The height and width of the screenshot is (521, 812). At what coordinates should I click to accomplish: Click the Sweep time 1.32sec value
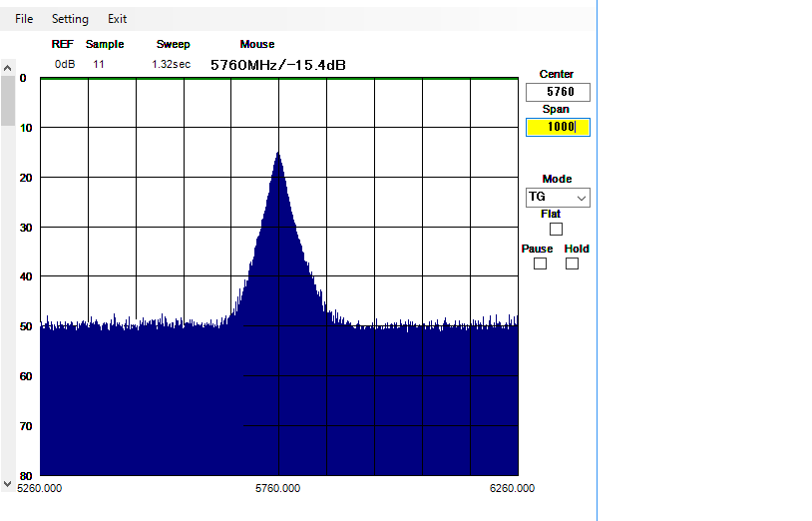pos(172,64)
